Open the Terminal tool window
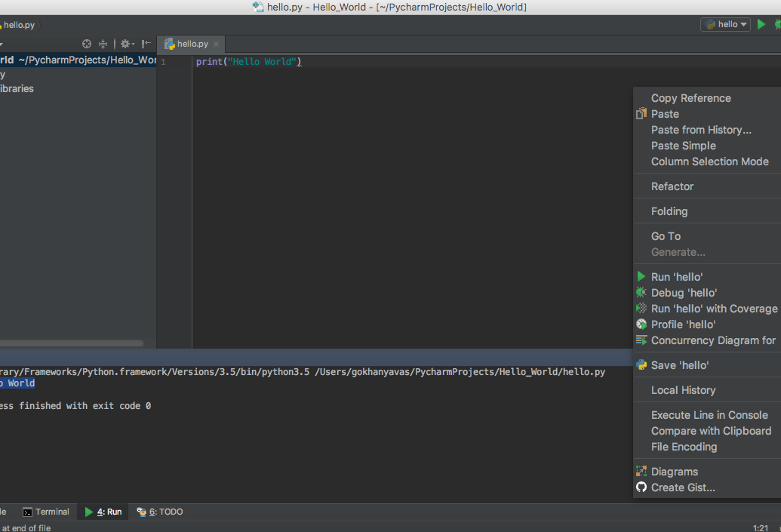The width and height of the screenshot is (781, 532). click(x=47, y=512)
